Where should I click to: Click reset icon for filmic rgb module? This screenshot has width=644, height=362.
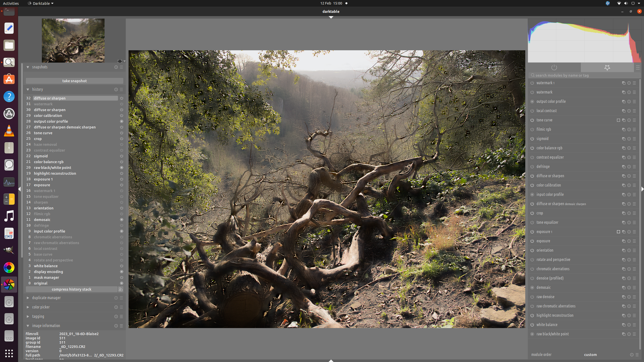click(x=629, y=129)
